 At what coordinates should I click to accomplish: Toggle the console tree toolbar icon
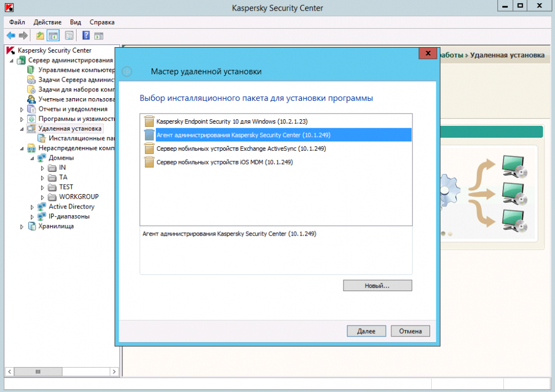tap(53, 35)
